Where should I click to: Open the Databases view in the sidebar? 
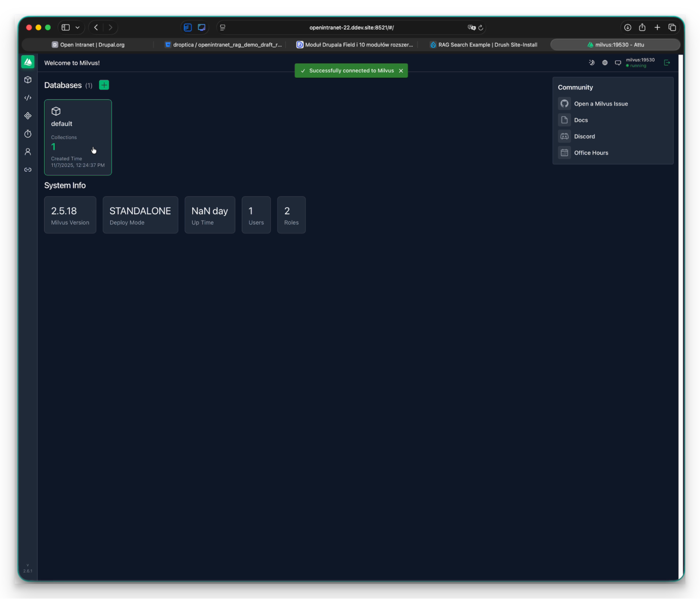pos(28,80)
